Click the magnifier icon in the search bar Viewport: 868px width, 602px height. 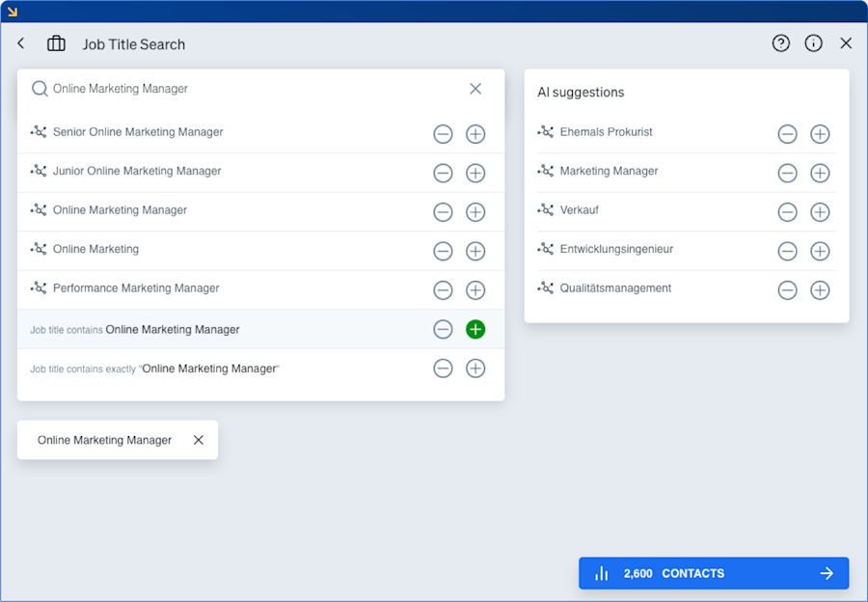coord(40,88)
